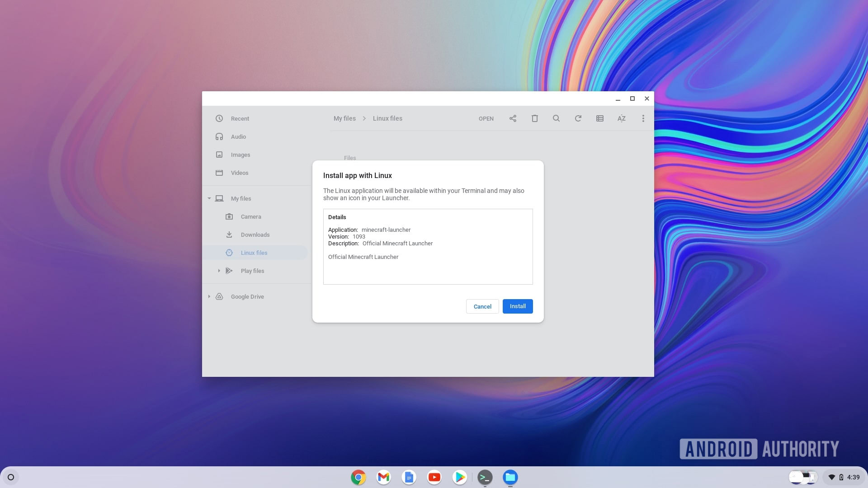Viewport: 868px width, 488px height.
Task: Click My files breadcrumb navigation item
Action: click(344, 118)
